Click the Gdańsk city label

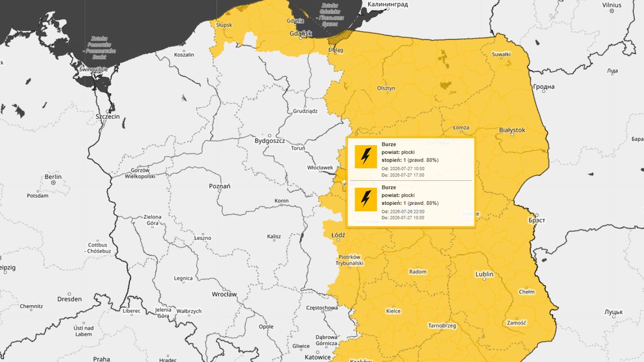[x=301, y=33]
